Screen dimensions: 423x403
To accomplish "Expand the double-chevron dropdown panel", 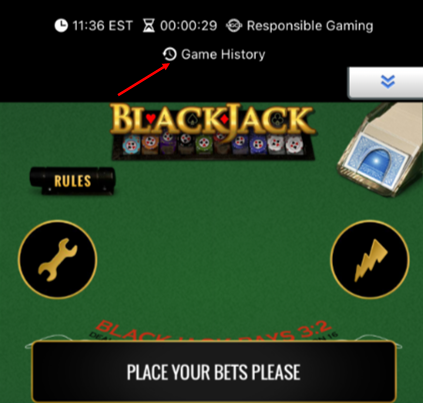I will click(387, 81).
